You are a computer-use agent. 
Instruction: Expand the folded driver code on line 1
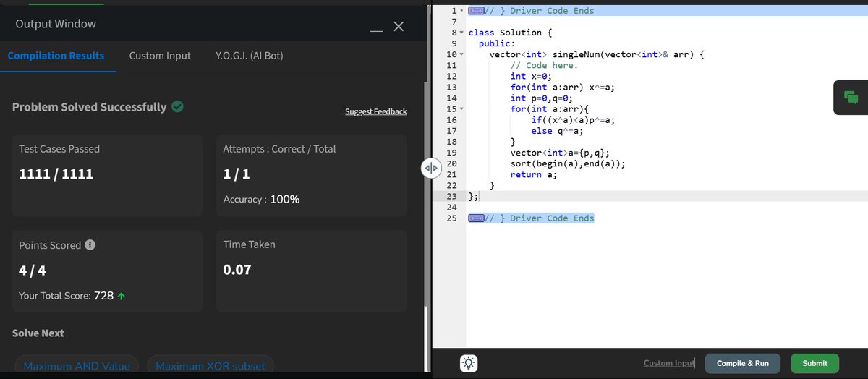(461, 11)
